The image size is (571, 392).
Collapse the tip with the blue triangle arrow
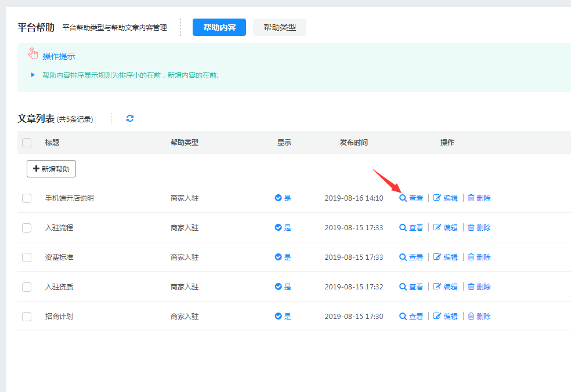(x=33, y=75)
